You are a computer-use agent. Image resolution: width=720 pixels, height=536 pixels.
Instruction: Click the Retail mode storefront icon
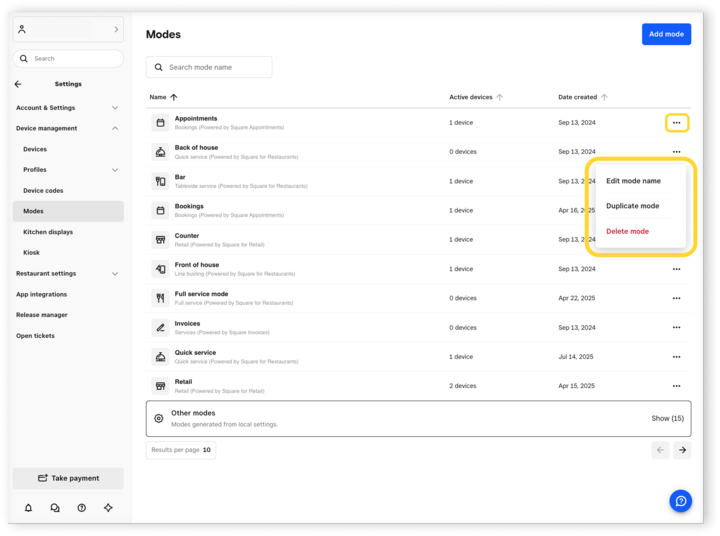pos(160,386)
